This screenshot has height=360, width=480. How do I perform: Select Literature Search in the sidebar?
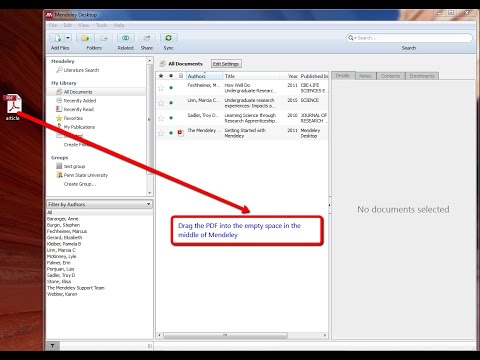tap(81, 70)
